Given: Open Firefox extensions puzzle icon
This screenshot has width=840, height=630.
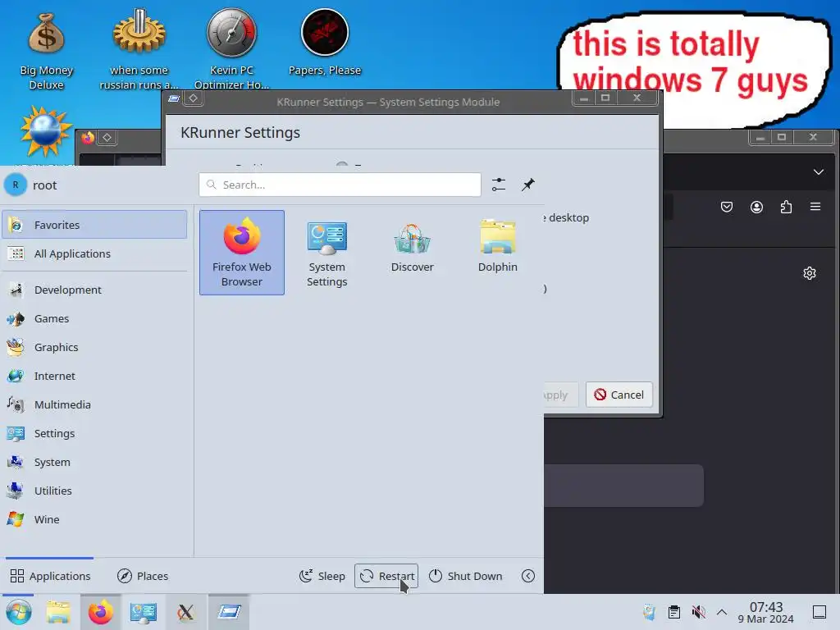Looking at the screenshot, I should (x=786, y=207).
